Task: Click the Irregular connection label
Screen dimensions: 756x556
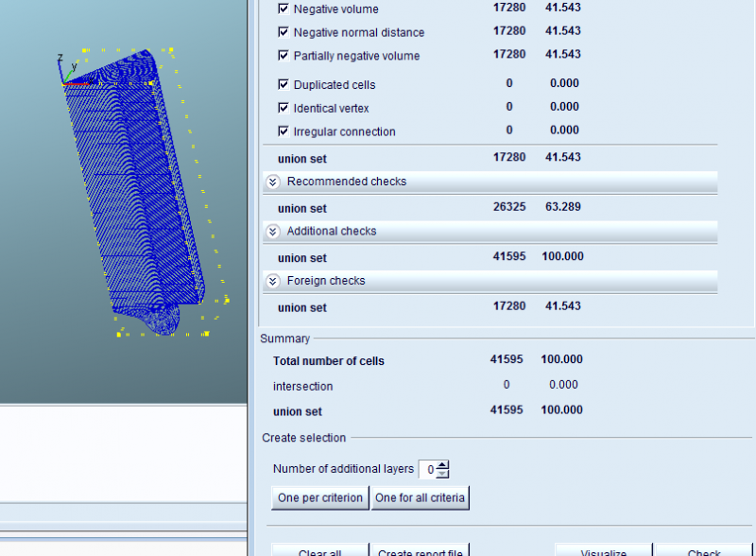Action: 345,131
